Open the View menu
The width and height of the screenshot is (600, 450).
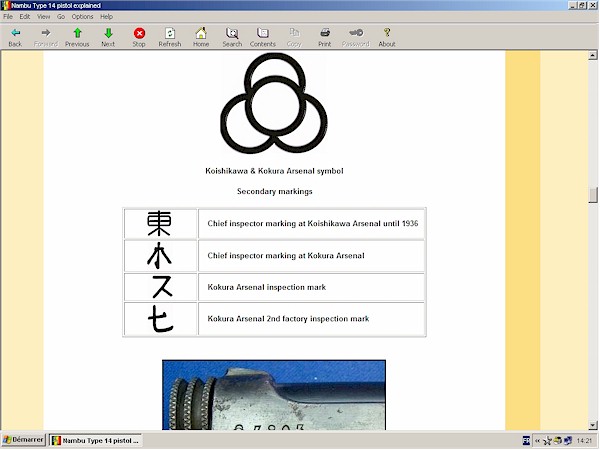point(44,17)
